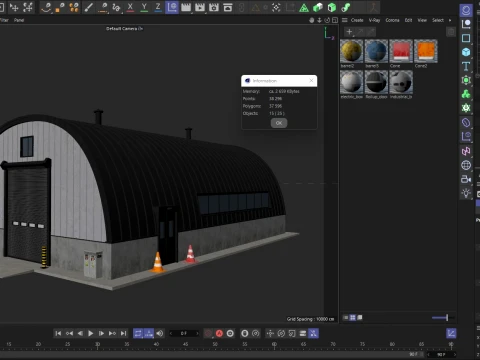Toggle X axis lock

(x=130, y=7)
